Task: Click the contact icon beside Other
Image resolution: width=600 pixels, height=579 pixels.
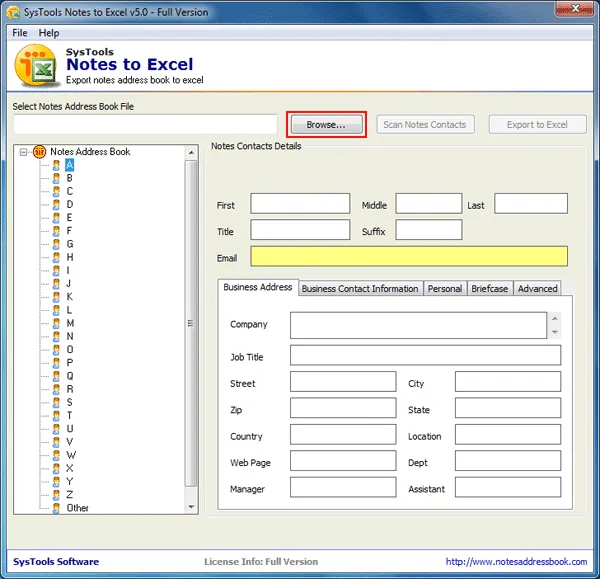Action: pos(56,508)
